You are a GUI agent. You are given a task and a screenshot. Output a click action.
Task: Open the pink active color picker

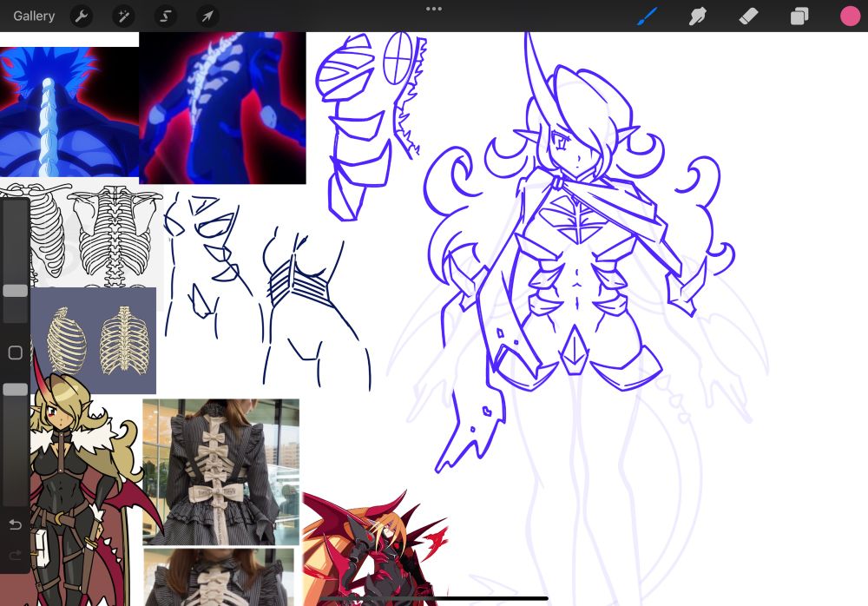click(x=851, y=16)
